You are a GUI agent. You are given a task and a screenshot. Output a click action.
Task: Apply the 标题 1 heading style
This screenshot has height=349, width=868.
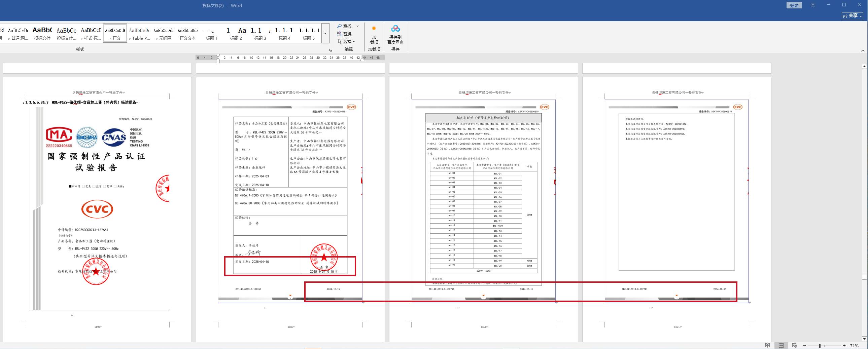pyautogui.click(x=212, y=33)
